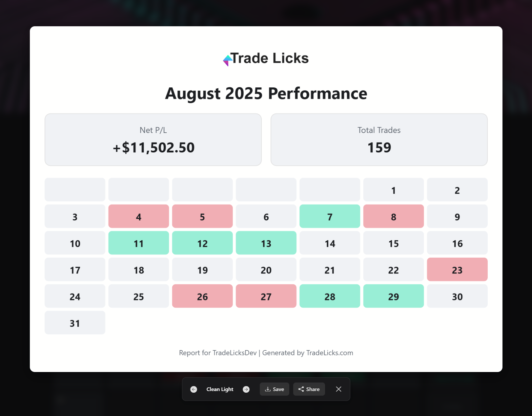Select the Clean Light theme label
Screen dimensions: 532x416
(x=220, y=389)
